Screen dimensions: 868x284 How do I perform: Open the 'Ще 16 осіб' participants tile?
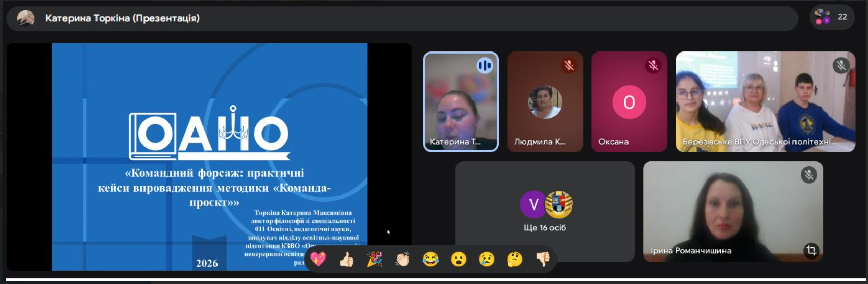pyautogui.click(x=545, y=211)
